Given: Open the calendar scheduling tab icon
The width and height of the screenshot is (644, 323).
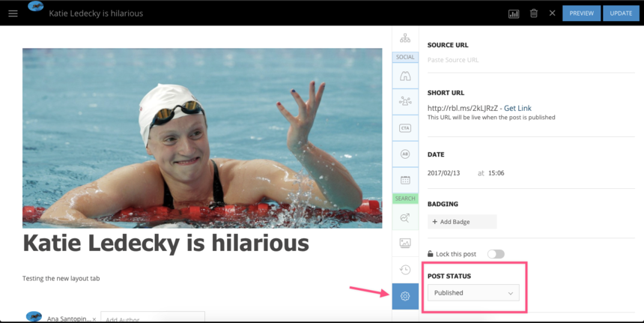Looking at the screenshot, I should click(405, 180).
